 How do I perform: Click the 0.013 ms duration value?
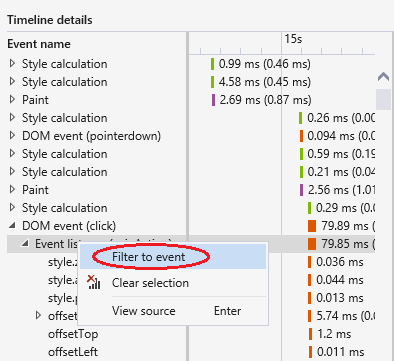tap(340, 298)
